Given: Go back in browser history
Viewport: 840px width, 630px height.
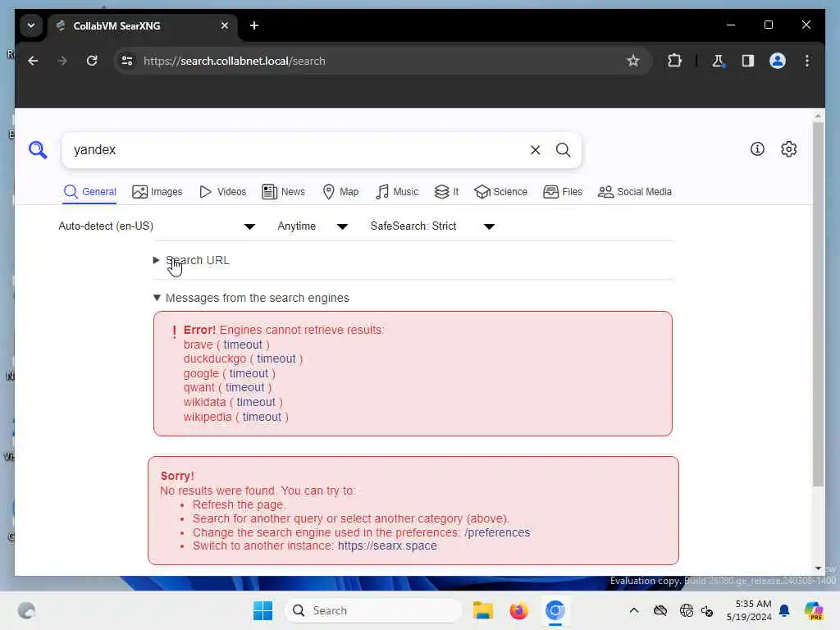Looking at the screenshot, I should 33,61.
